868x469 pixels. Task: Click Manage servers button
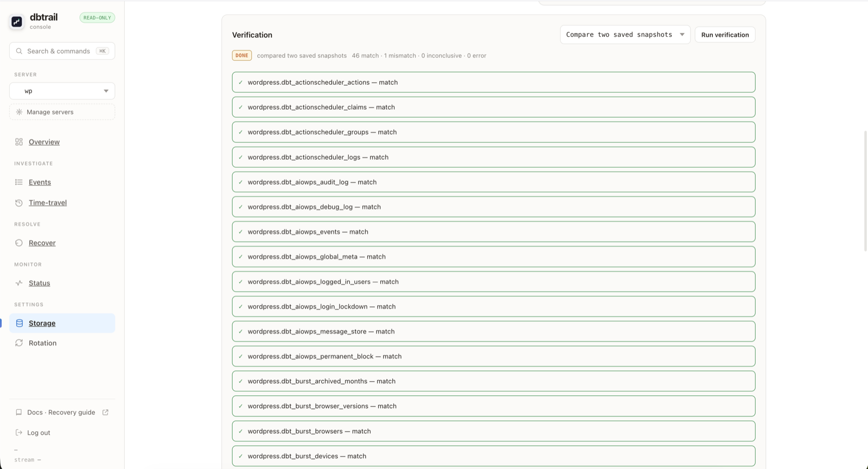point(62,112)
